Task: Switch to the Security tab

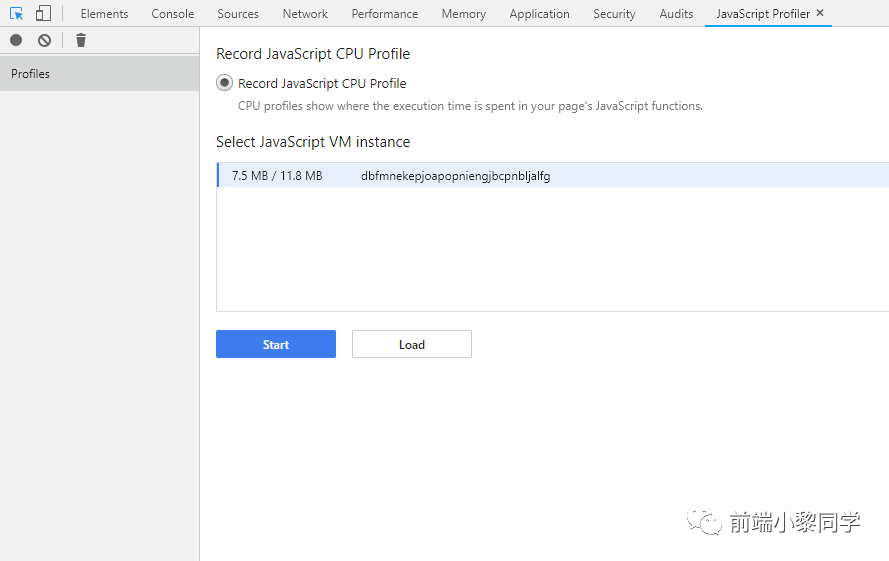Action: [614, 14]
